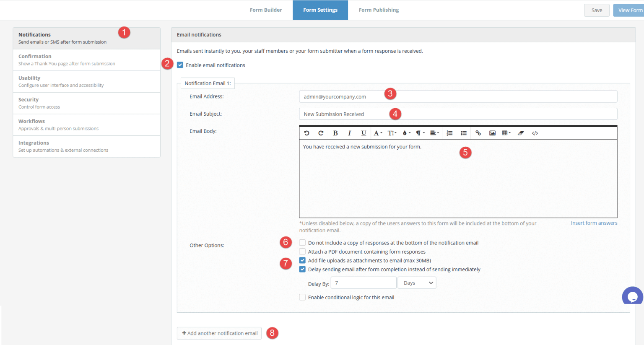
Task: Switch to the Form Publishing tab
Action: tap(378, 10)
